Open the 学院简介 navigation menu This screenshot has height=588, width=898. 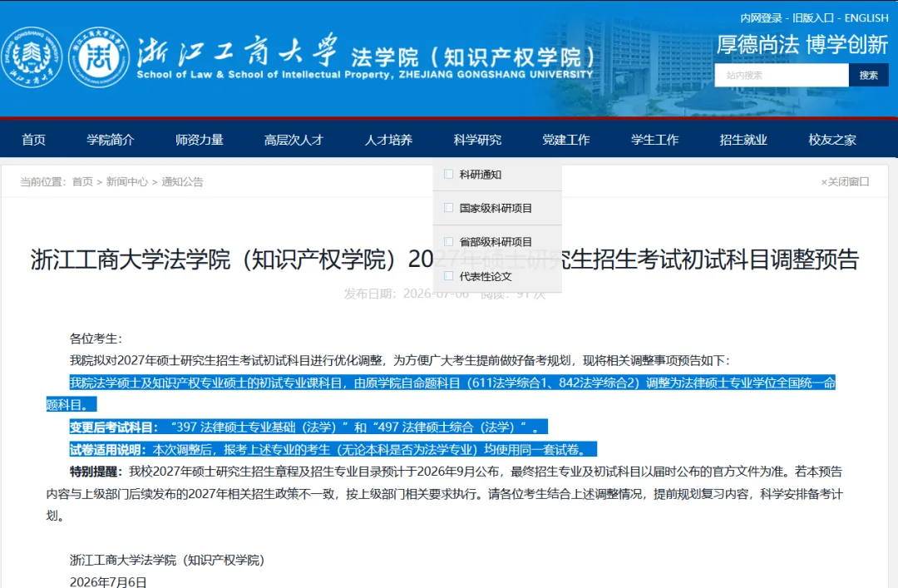[x=111, y=139]
